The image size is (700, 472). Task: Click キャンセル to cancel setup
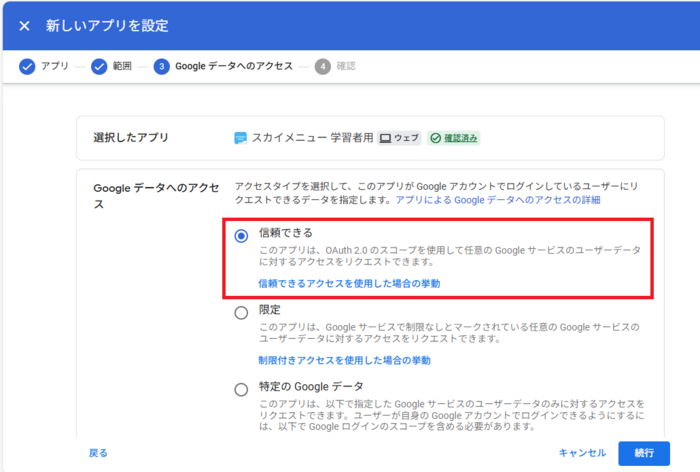point(582,453)
